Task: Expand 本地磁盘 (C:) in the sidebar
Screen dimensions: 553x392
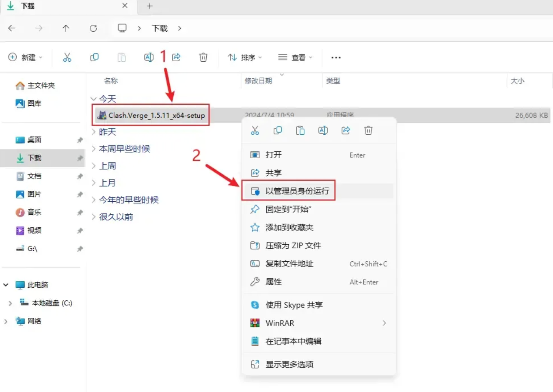Action: pos(10,303)
